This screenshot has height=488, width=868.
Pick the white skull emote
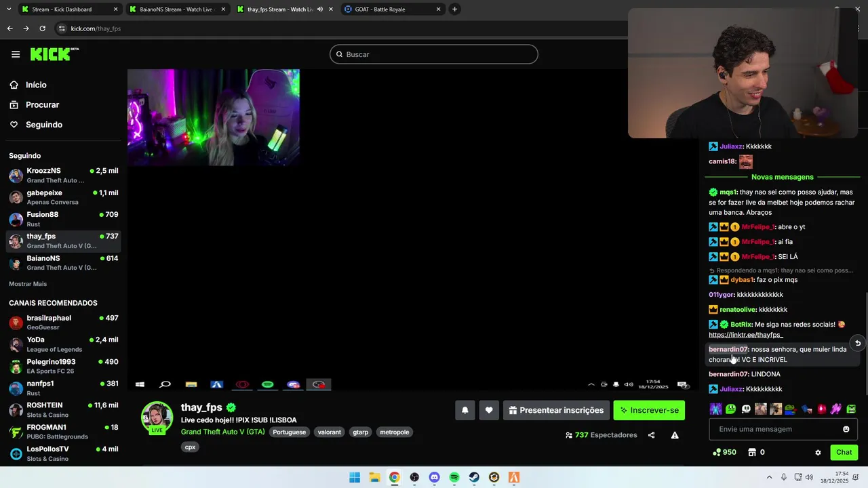click(x=746, y=409)
